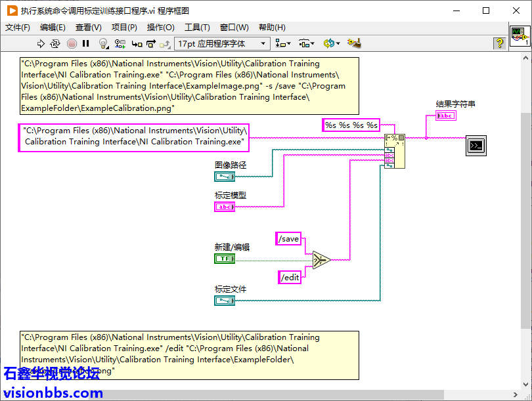
Task: Toggle Highlight Execution lightbulb
Action: pos(103,43)
